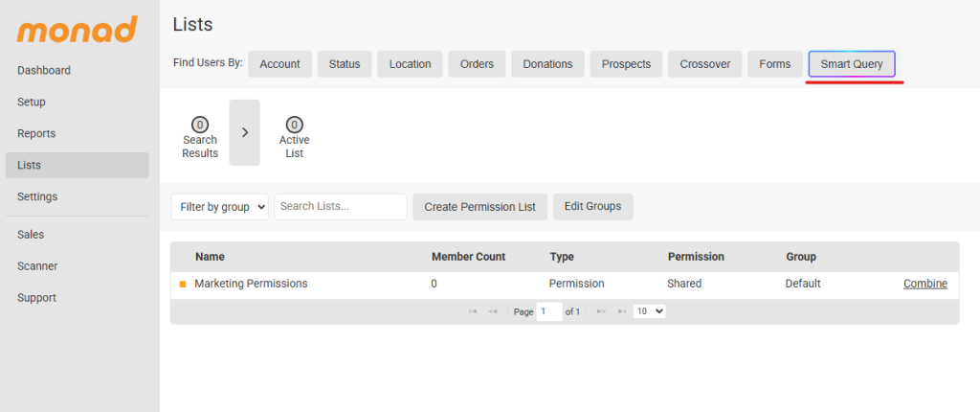Viewport: 980px width, 412px height.
Task: Open the Smart Query tab
Action: click(x=852, y=64)
